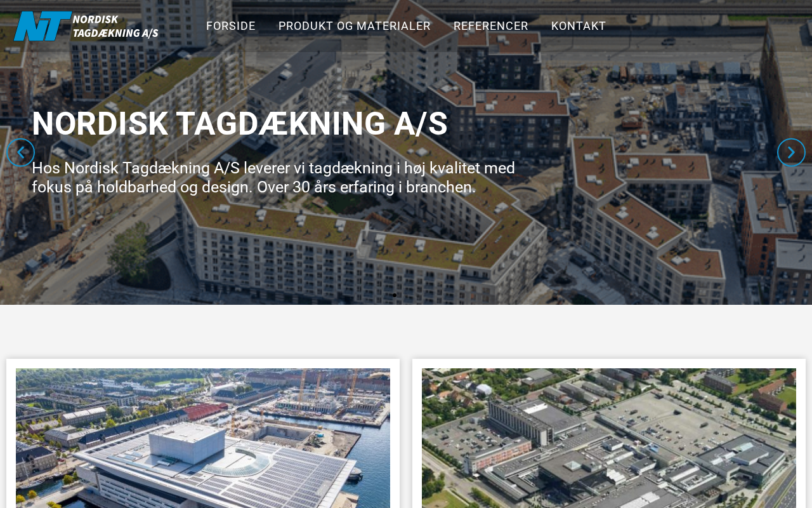Go to the previous slide arrow
The height and width of the screenshot is (508, 812).
pyautogui.click(x=20, y=152)
